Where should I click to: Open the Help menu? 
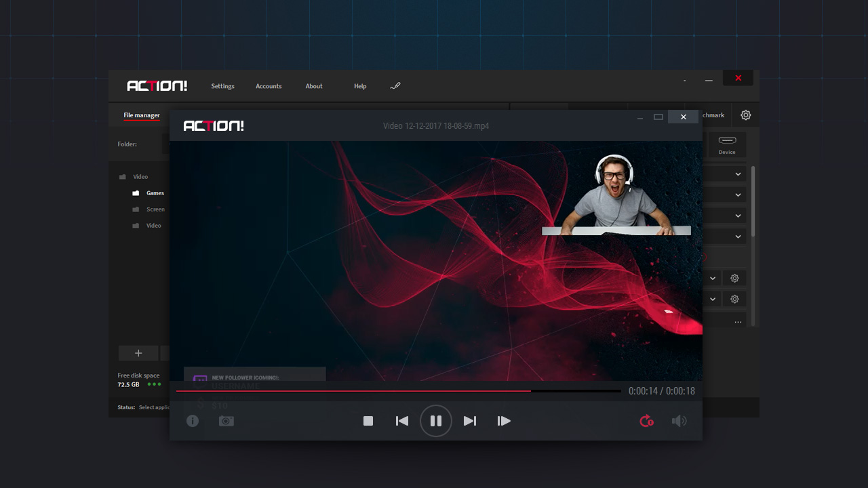(x=360, y=86)
